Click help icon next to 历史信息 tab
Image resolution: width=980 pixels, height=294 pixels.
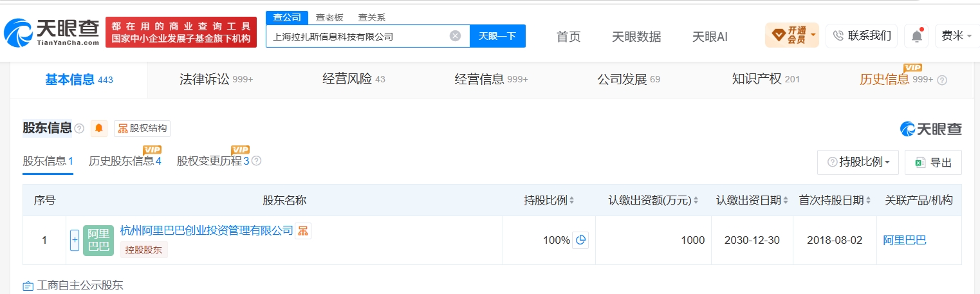click(x=942, y=80)
